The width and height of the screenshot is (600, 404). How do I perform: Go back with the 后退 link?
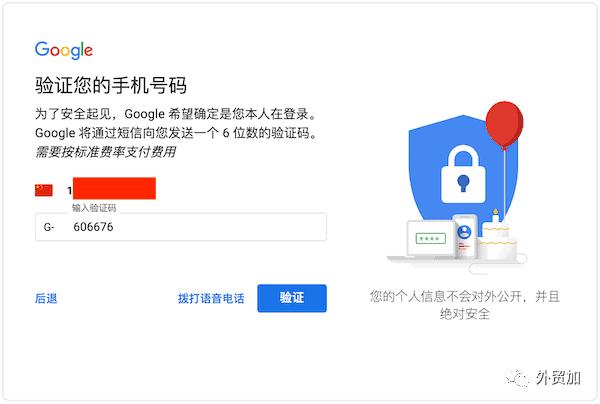coord(46,298)
